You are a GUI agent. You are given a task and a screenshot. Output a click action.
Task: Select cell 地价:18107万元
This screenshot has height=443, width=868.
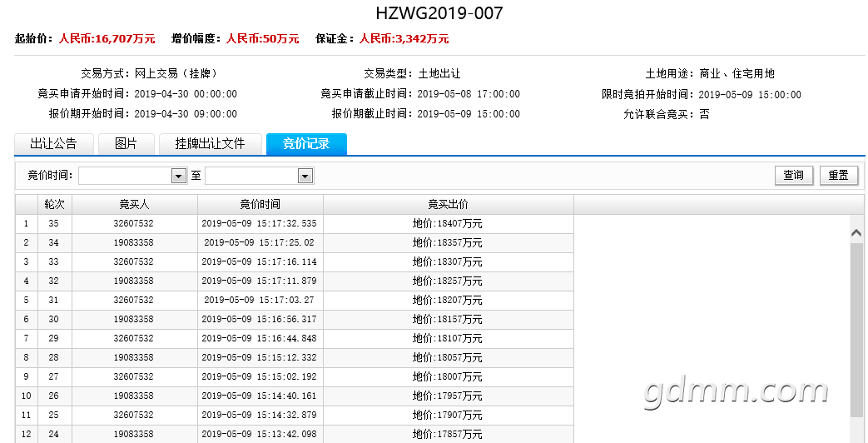click(447, 338)
